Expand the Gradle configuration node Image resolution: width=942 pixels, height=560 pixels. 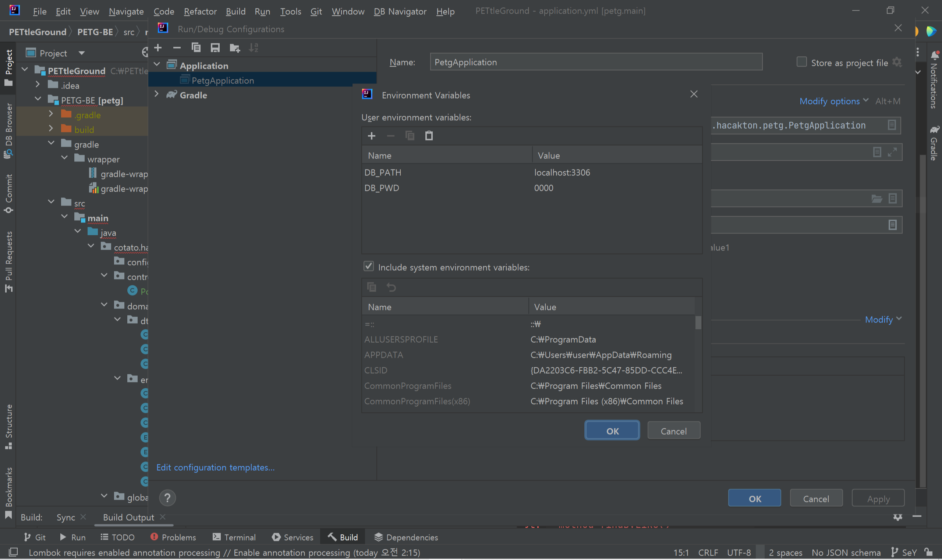[x=156, y=94]
